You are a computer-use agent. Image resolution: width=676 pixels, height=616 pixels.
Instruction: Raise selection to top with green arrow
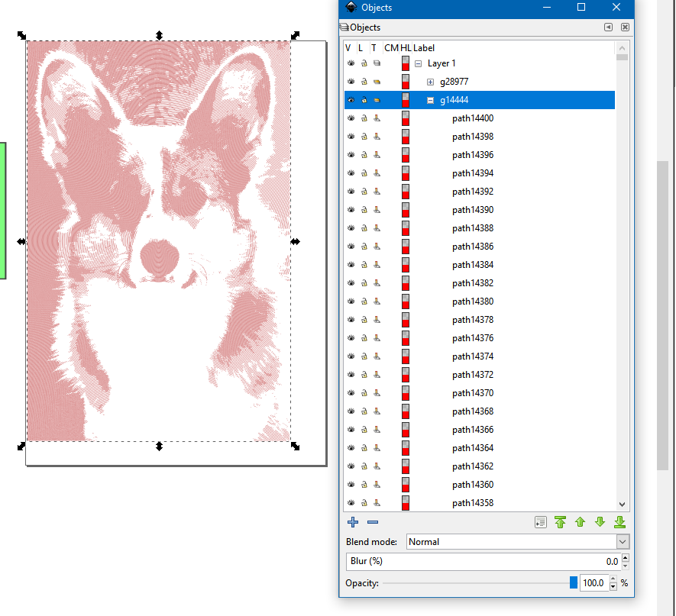click(561, 522)
